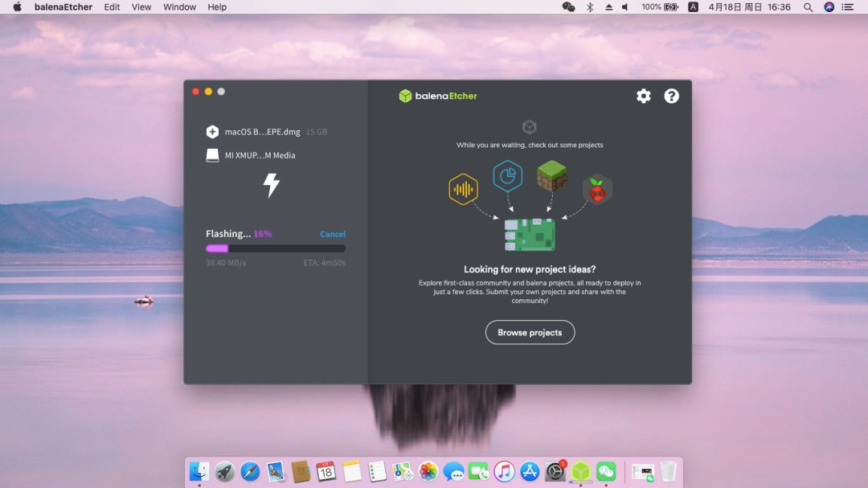Screen dimensions: 868x488
Task: Open Notes in the dock
Action: click(351, 471)
